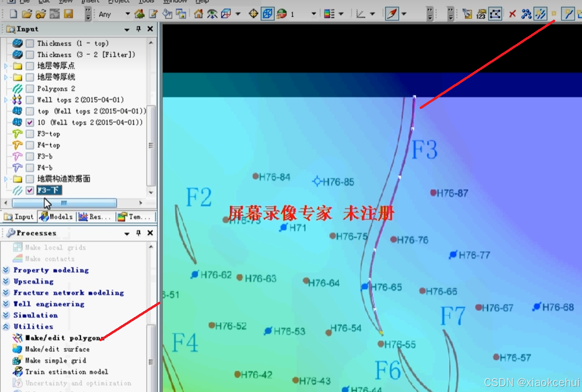582x392 pixels.
Task: Uncheck the 10 (Well tops 2) checkbox
Action: 30,122
